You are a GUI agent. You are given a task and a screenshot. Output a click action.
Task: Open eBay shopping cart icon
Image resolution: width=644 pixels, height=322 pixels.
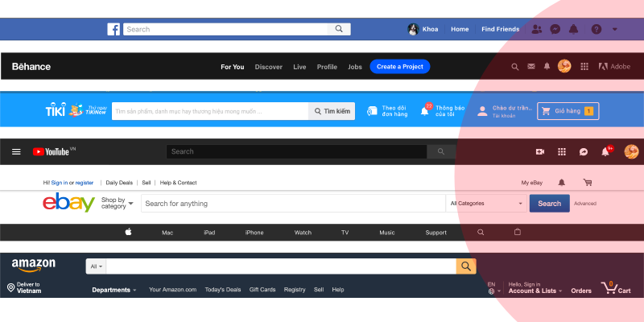(588, 183)
